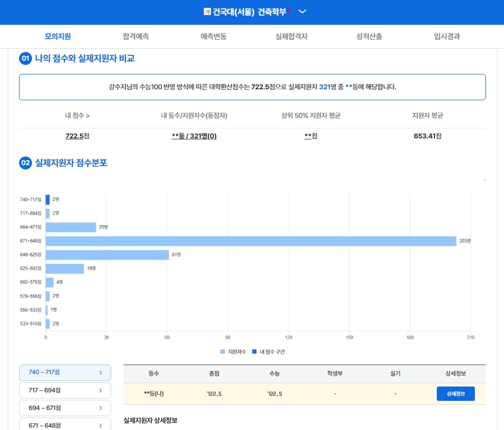Expand the 717 ~ 694점 score range

[x=65, y=390]
